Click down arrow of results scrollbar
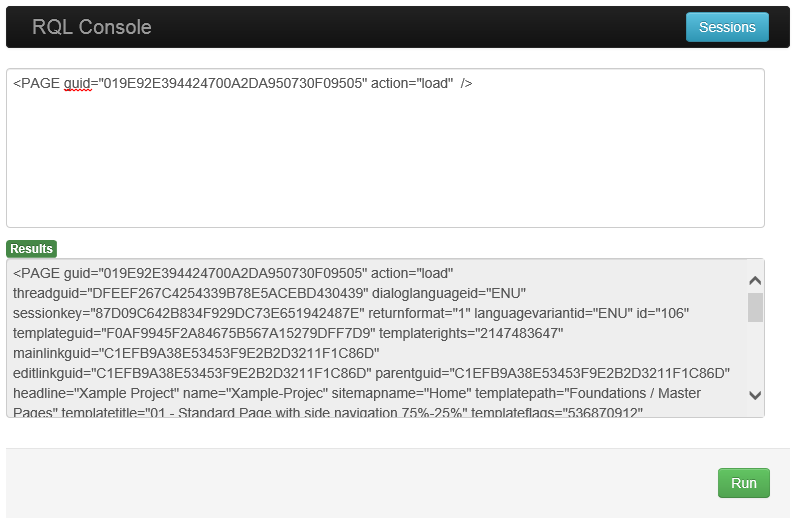The width and height of the screenshot is (797, 527). point(755,395)
